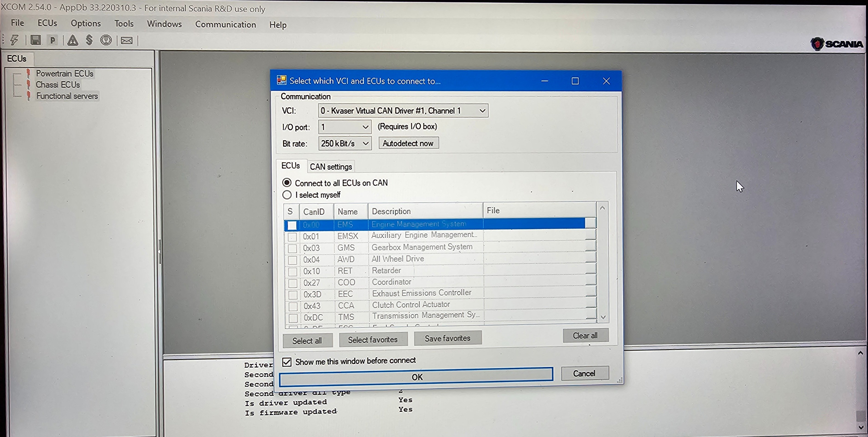Click the File column header
This screenshot has height=437, width=868.
coord(540,210)
